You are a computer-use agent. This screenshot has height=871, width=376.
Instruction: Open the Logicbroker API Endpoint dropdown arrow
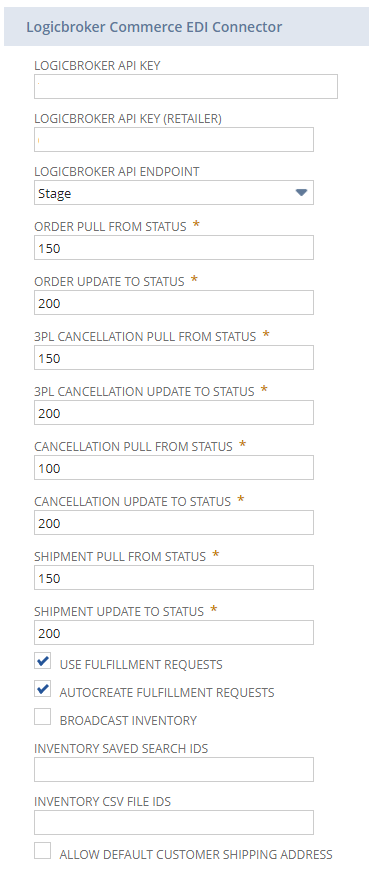click(x=301, y=193)
